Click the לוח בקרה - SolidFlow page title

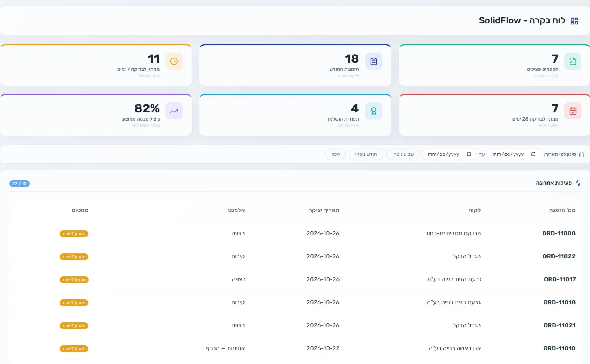coord(522,20)
